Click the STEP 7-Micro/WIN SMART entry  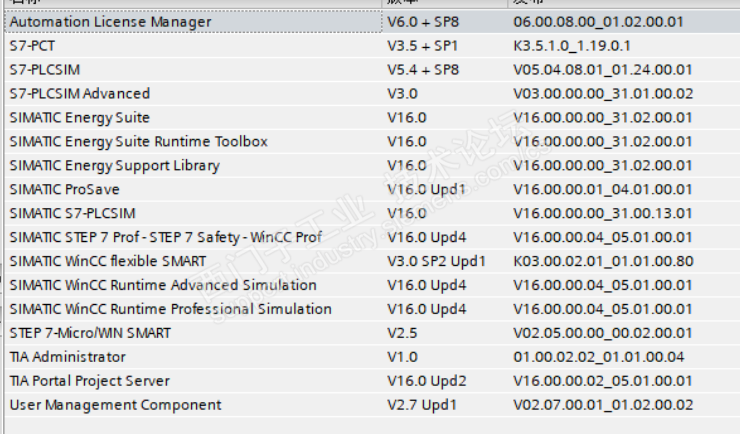pyautogui.click(x=90, y=333)
